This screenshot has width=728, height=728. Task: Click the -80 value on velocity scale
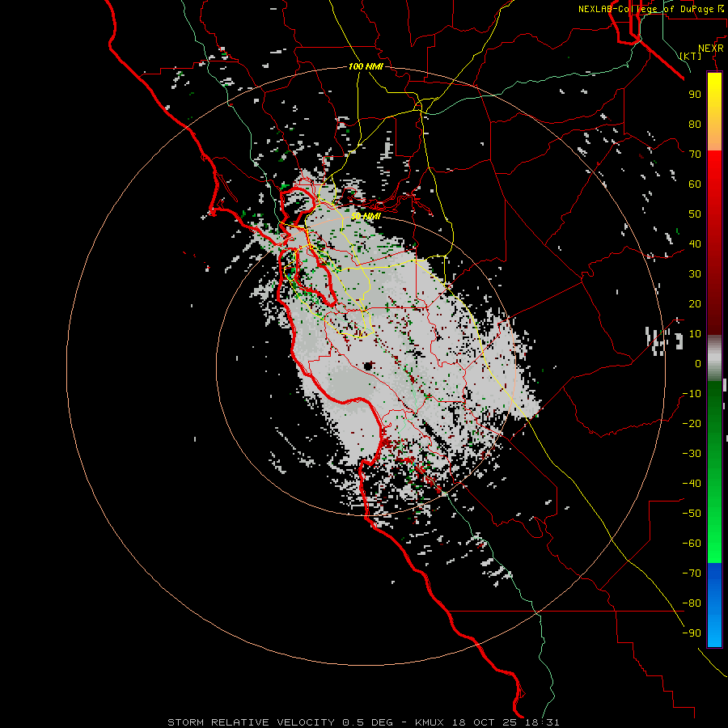coord(692,603)
